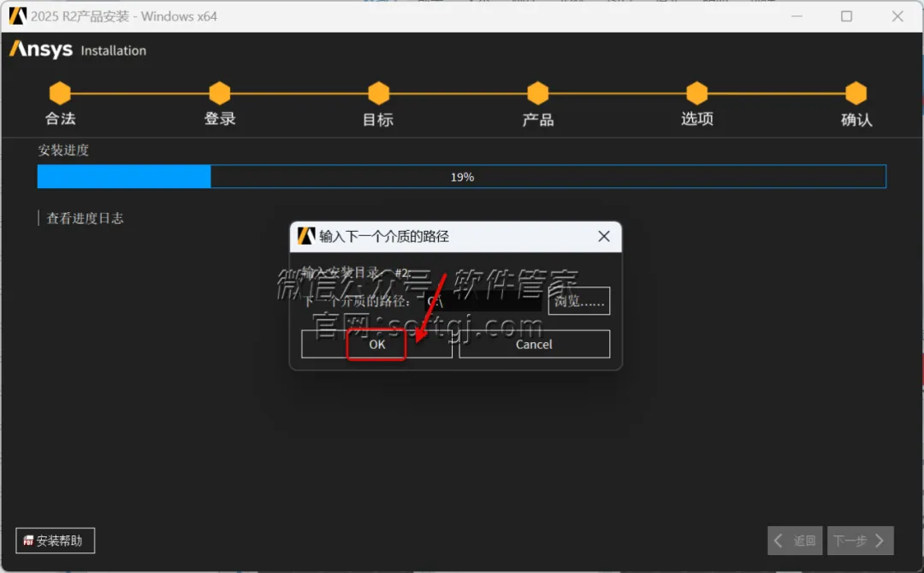Image resolution: width=924 pixels, height=573 pixels.
Task: Select the 确认 step hexagon
Action: point(856,93)
